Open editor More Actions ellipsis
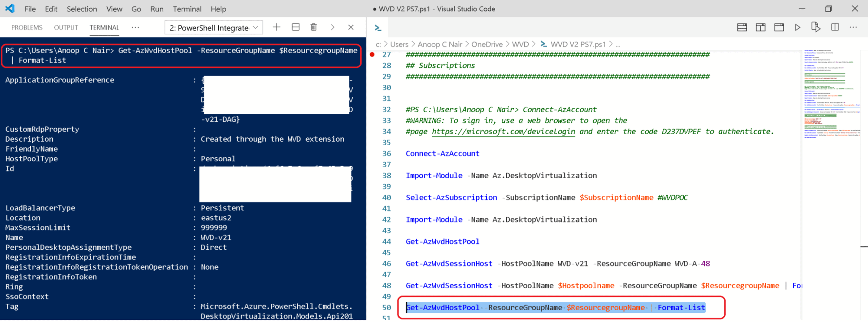This screenshot has width=868, height=322. point(853,27)
